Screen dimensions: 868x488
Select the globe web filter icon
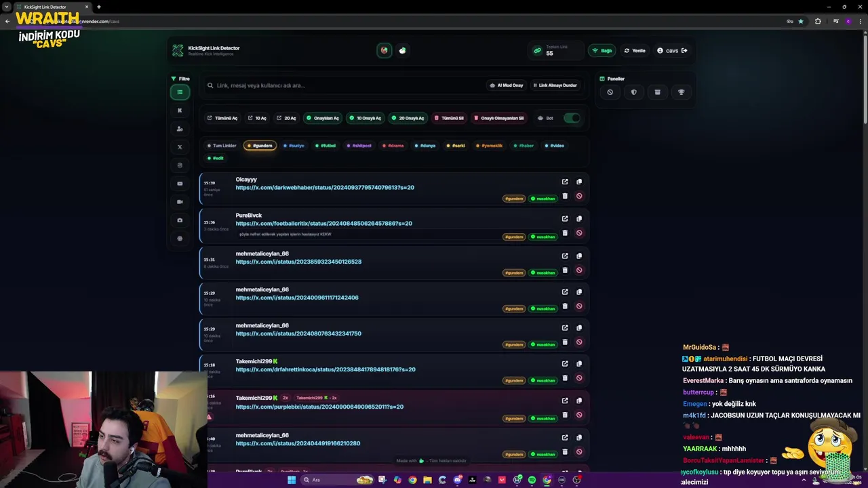tap(180, 239)
